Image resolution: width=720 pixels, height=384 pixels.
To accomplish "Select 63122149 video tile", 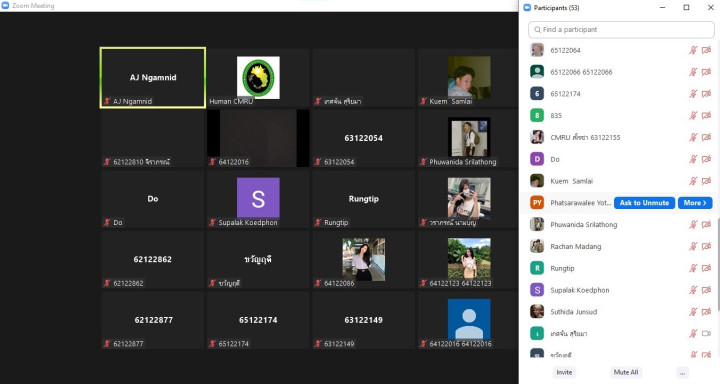I will point(363,320).
